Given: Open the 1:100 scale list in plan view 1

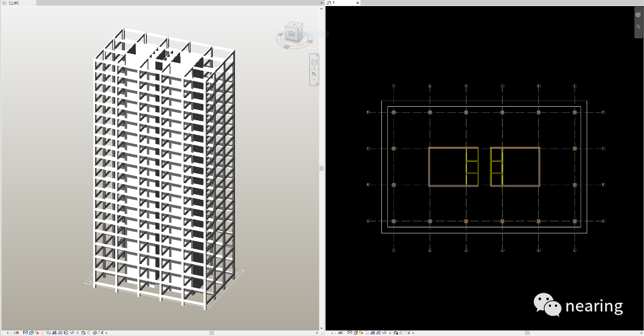Looking at the screenshot, I should point(337,332).
